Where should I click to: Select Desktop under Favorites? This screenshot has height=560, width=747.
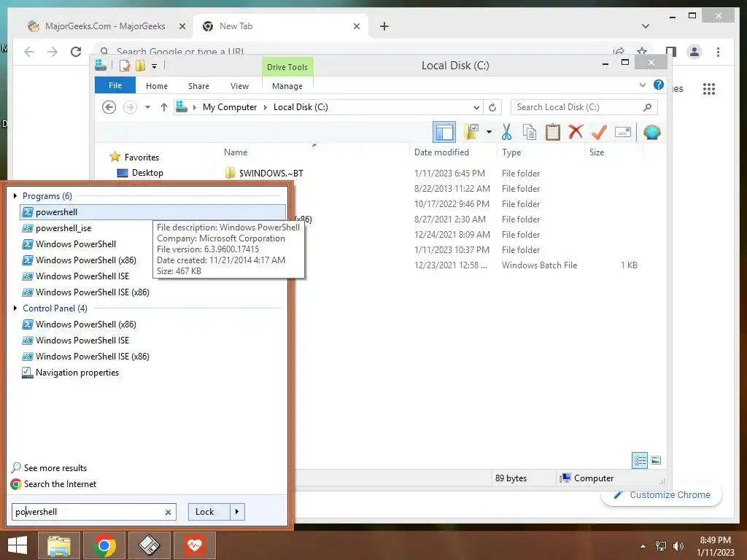coord(147,173)
